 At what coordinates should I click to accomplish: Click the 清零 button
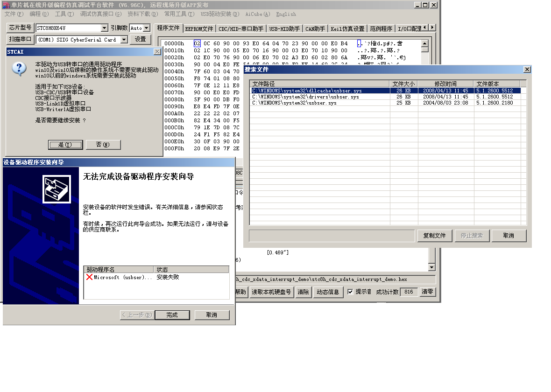428,292
